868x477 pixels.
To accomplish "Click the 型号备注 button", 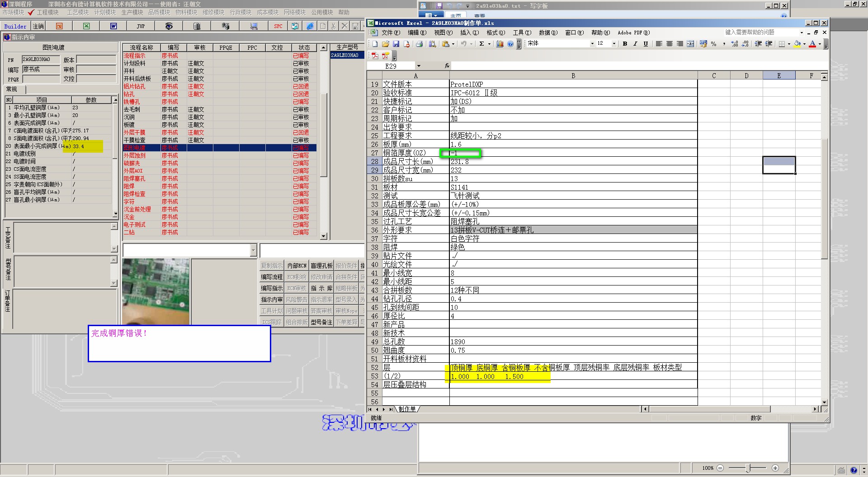I will pos(321,322).
